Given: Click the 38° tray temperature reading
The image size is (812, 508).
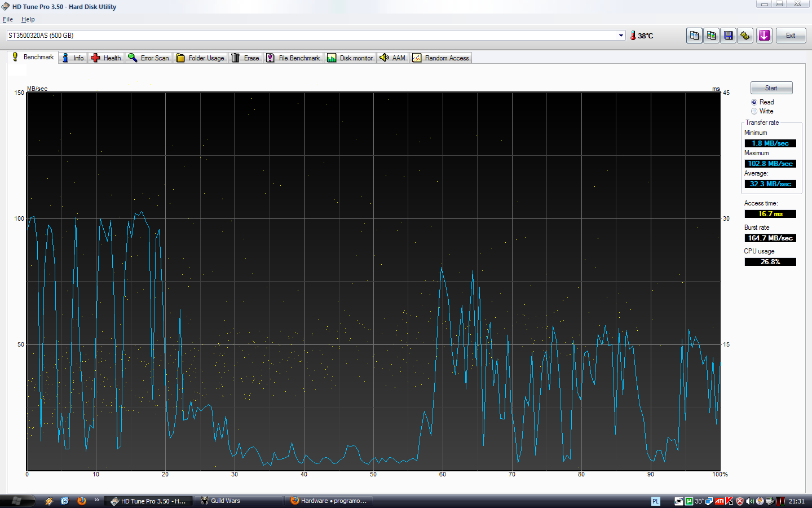Looking at the screenshot, I should pyautogui.click(x=699, y=501).
